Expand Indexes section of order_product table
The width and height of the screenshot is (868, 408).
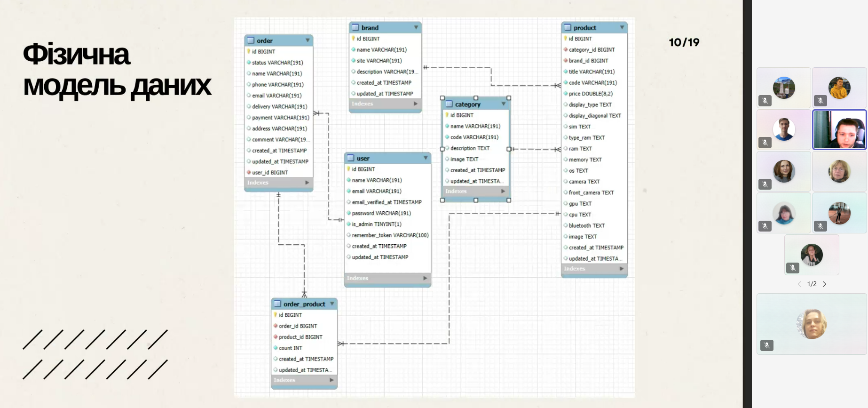click(331, 380)
